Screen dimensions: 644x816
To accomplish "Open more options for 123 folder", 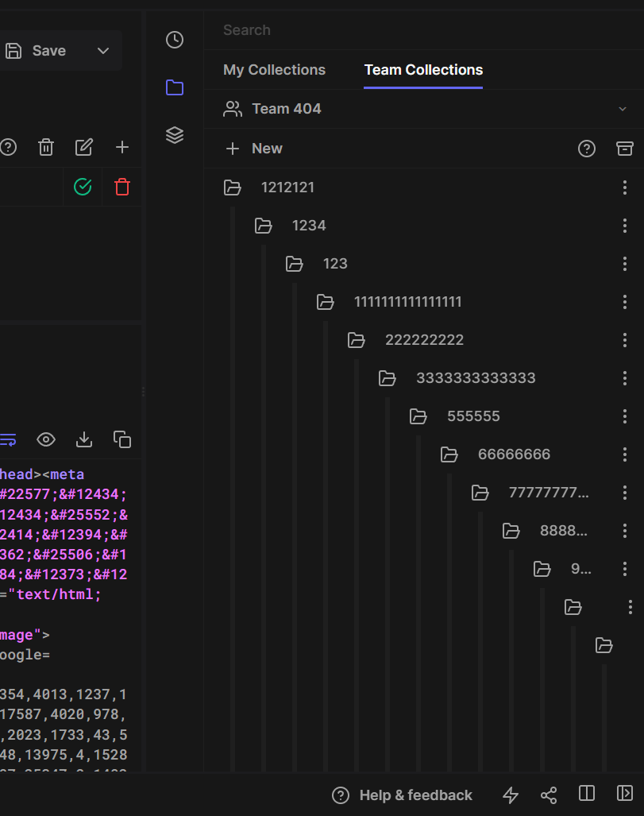I will [625, 264].
